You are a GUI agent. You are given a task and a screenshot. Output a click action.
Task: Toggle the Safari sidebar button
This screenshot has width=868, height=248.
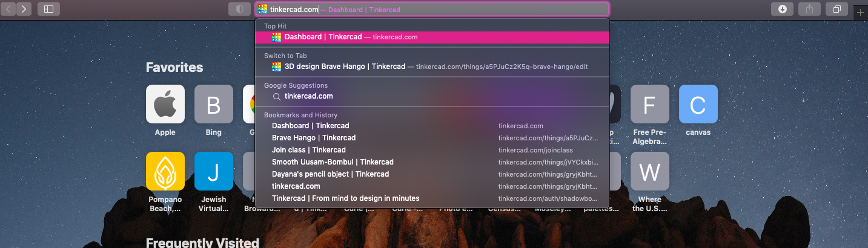click(x=48, y=9)
